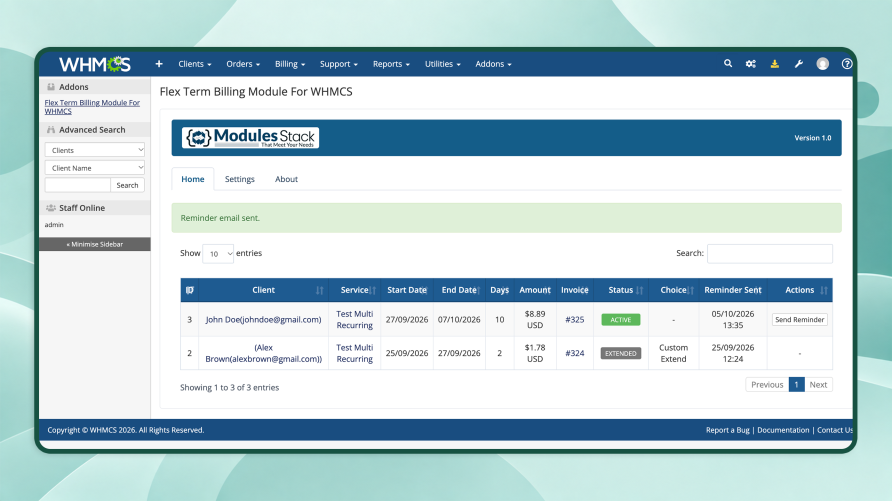This screenshot has height=501, width=892.
Task: Open Report a Bug footer link
Action: coord(728,430)
